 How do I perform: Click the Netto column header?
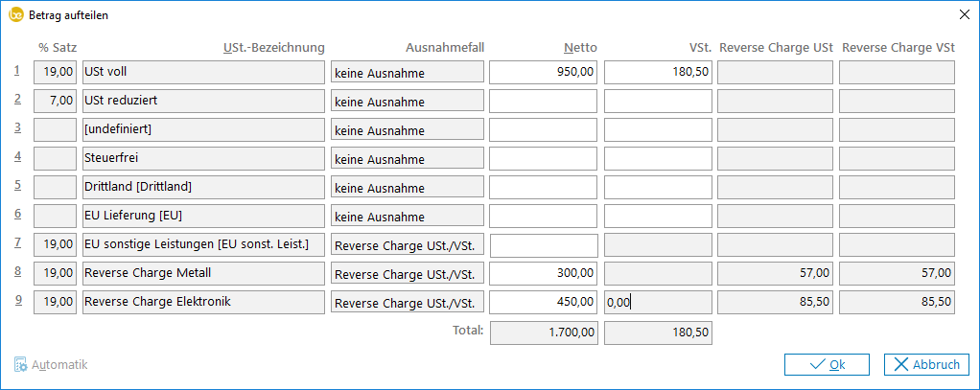point(580,47)
